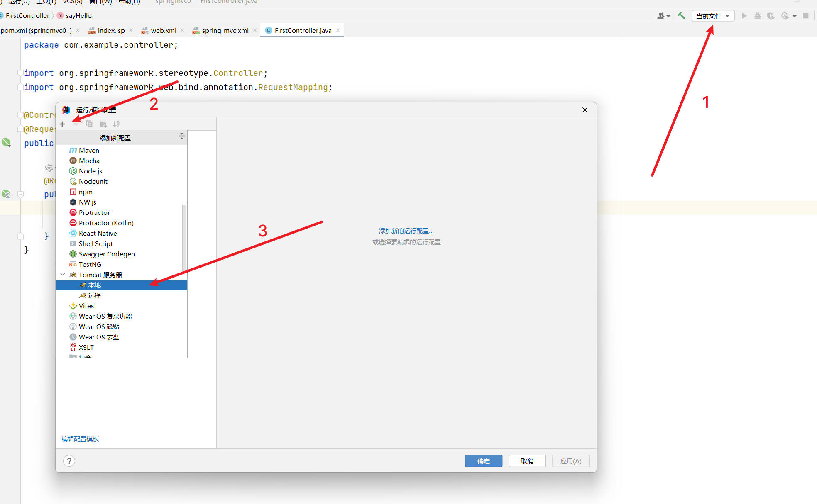817x504 pixels.
Task: Click the plus icon to add configuration
Action: pyautogui.click(x=62, y=124)
